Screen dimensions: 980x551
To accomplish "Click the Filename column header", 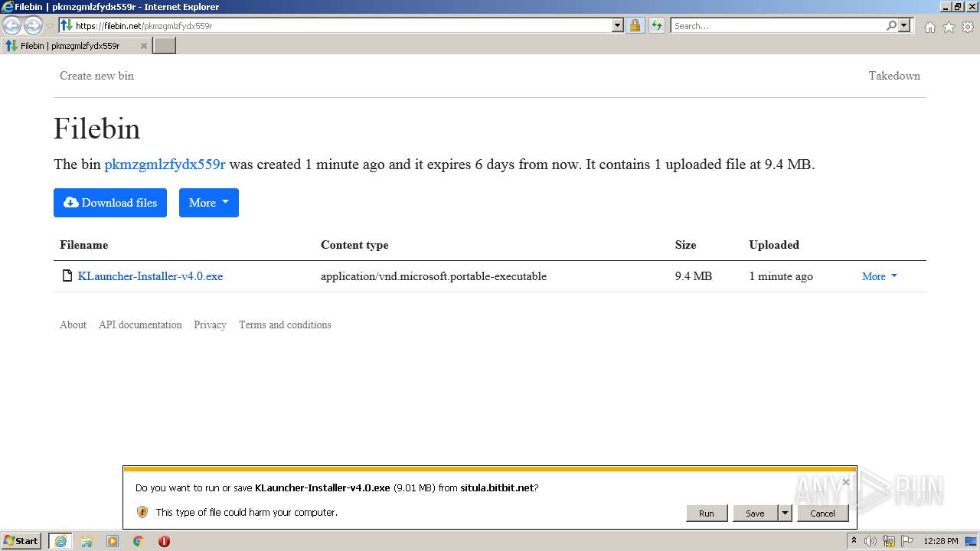I will pos(84,245).
